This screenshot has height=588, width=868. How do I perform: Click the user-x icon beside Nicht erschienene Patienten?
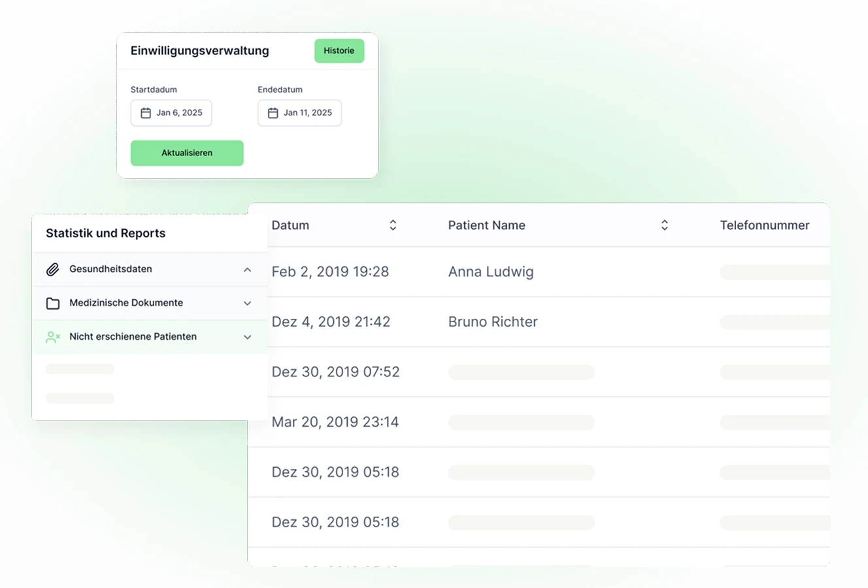coord(53,337)
